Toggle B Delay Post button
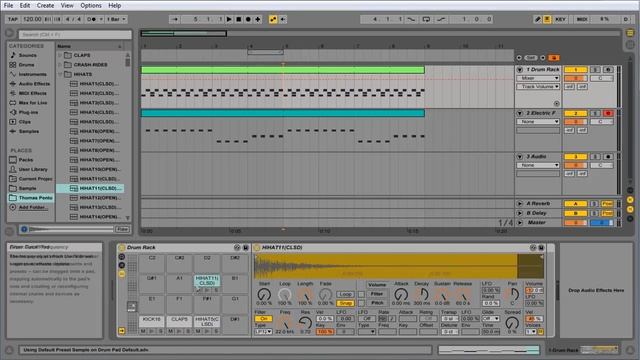The height and width of the screenshot is (360, 640). pos(607,213)
